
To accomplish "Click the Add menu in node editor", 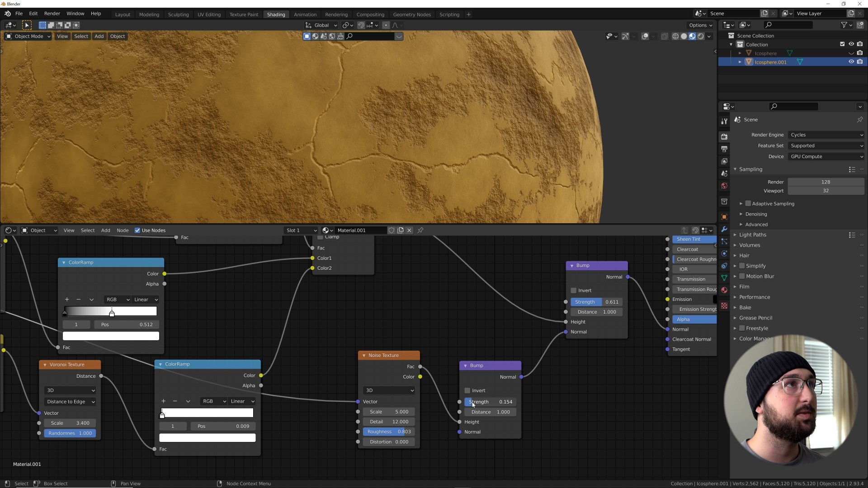I will (x=105, y=230).
